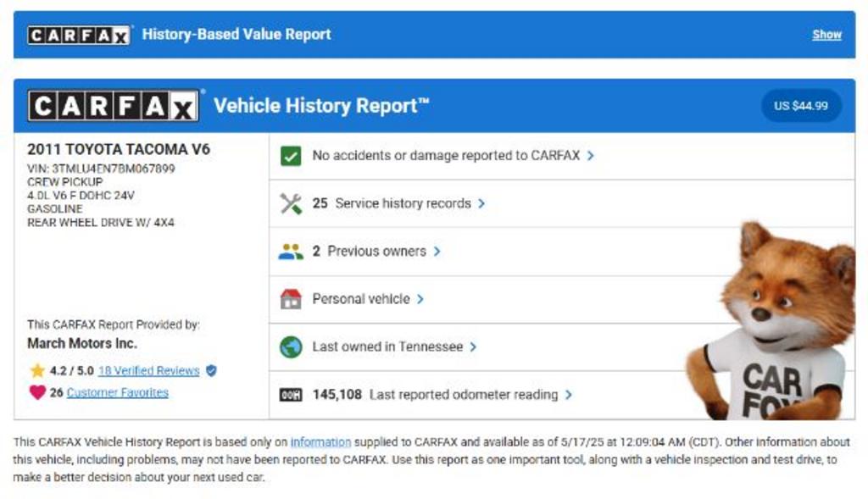Click the '4.2 / 5.0' rating text
This screenshot has height=499, width=868.
(x=72, y=371)
